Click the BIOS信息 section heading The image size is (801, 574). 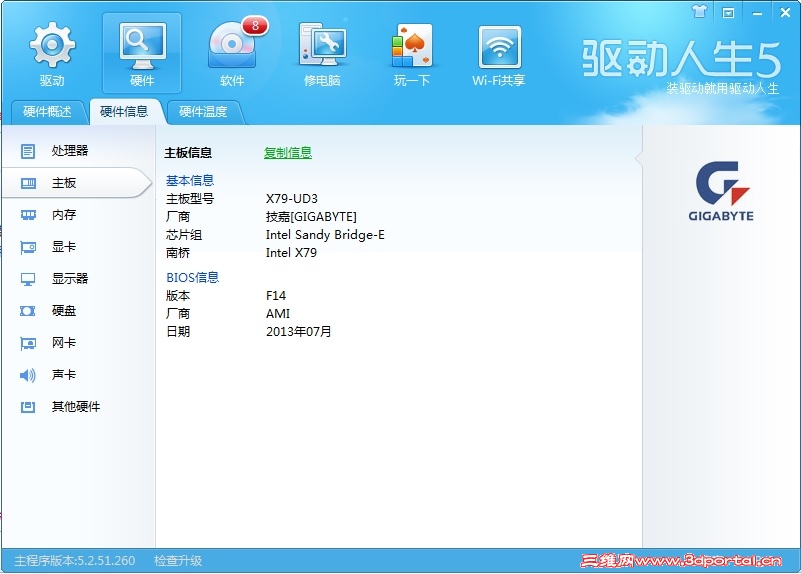(193, 277)
